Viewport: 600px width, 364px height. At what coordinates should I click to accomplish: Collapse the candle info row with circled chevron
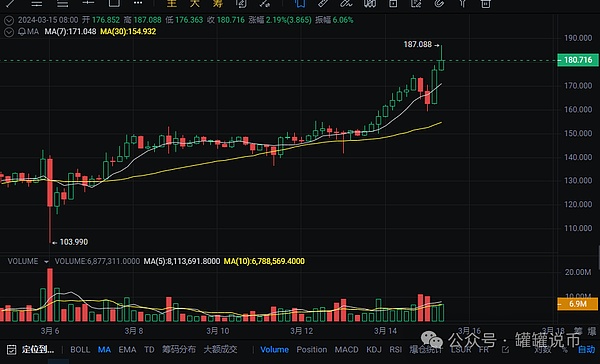8,20
